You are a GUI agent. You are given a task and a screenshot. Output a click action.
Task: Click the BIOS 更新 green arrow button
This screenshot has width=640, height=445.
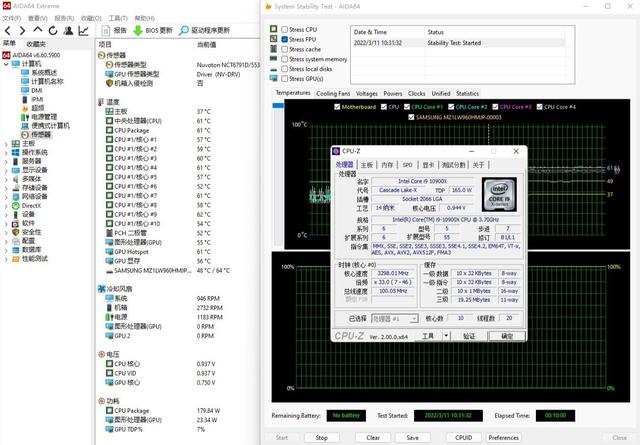[x=153, y=31]
